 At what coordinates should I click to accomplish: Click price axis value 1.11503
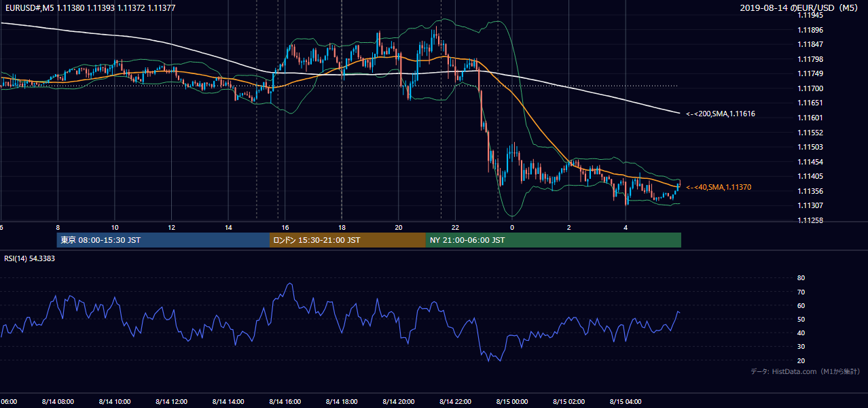(810, 147)
